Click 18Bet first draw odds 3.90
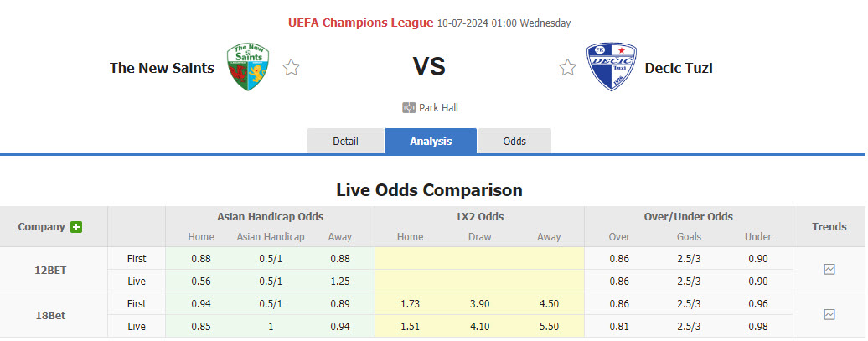Screen dimensions: 868x341 (x=479, y=303)
